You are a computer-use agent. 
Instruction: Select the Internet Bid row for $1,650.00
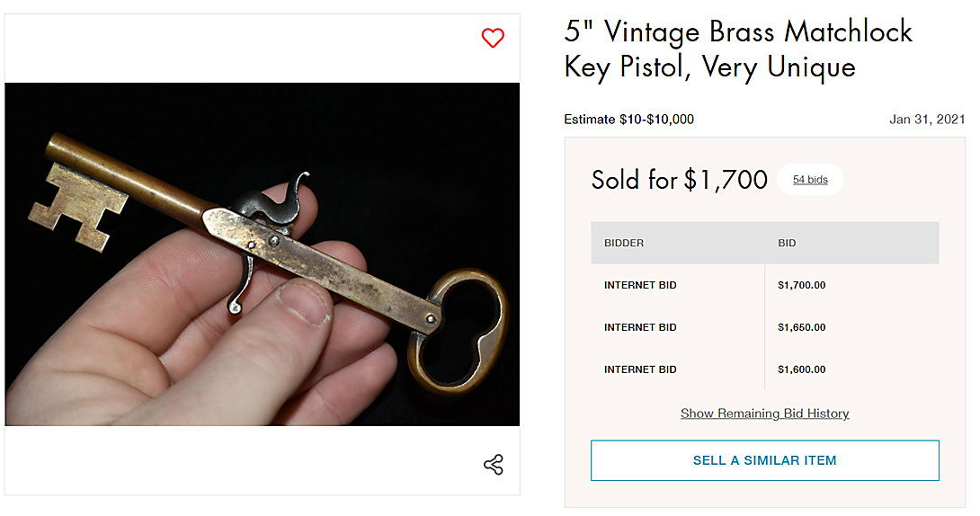coord(640,327)
